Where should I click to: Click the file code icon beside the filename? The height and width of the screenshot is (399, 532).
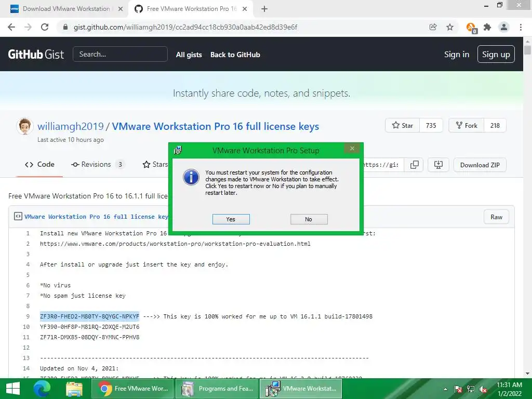[18, 217]
